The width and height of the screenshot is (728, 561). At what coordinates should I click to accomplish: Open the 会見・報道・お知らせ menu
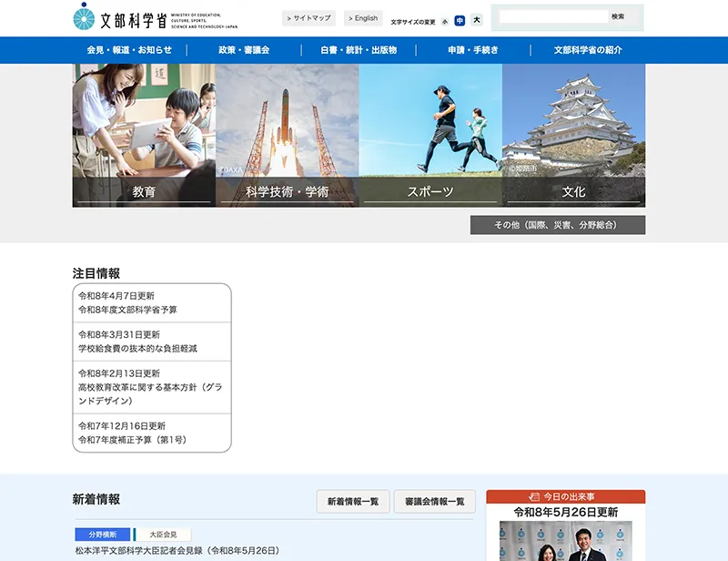tap(129, 50)
